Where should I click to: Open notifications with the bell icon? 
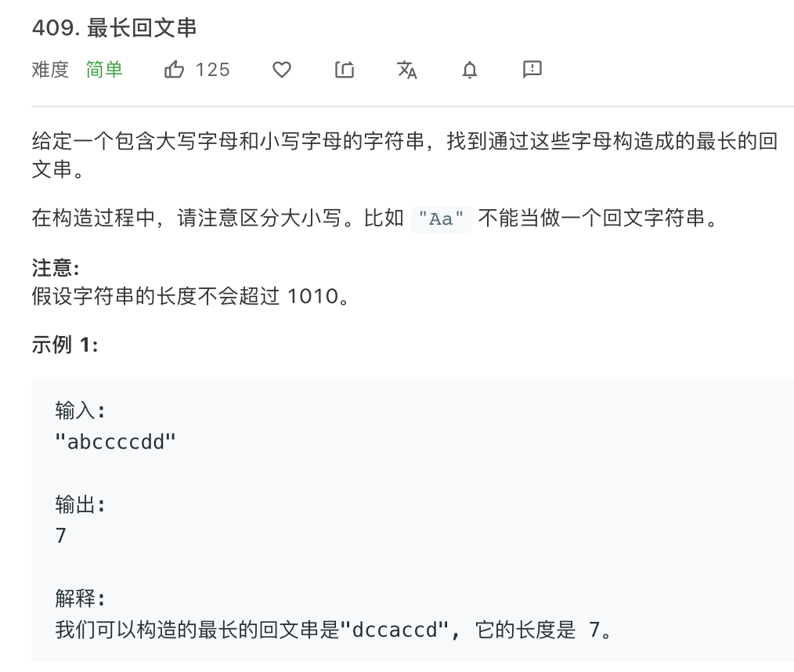pos(469,70)
